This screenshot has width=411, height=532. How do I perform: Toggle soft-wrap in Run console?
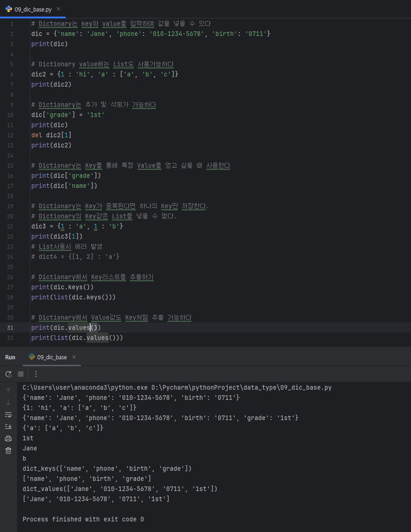click(x=8, y=415)
